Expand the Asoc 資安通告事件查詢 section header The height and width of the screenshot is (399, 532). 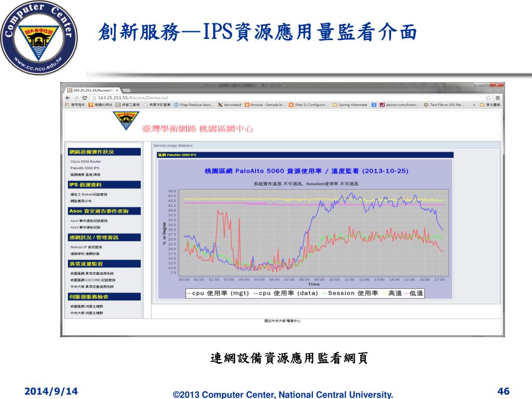click(104, 211)
